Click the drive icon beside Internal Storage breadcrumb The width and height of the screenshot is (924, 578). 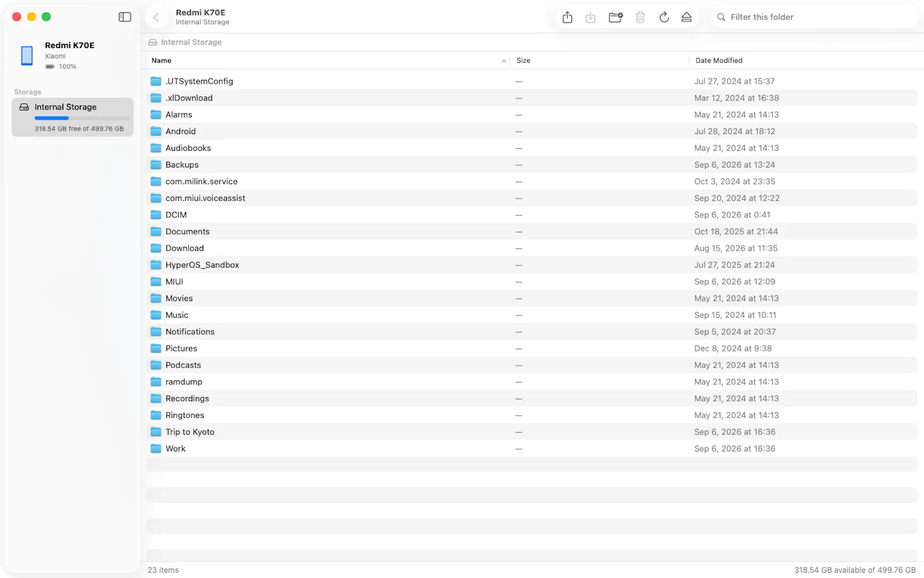(x=152, y=42)
